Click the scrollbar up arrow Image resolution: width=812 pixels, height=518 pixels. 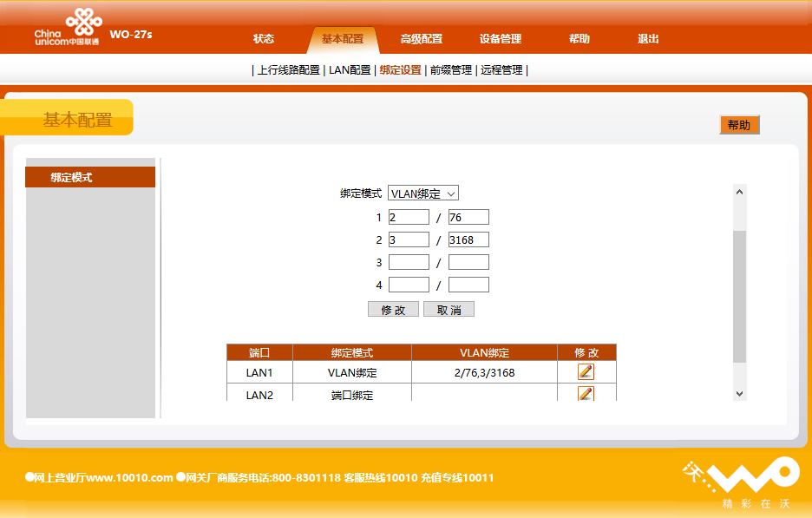739,192
